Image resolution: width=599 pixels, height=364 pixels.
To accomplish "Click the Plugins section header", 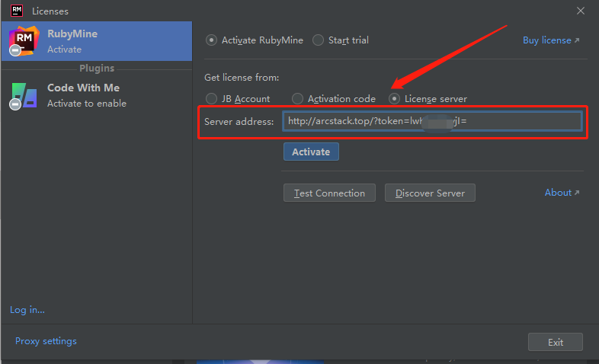I will point(97,69).
